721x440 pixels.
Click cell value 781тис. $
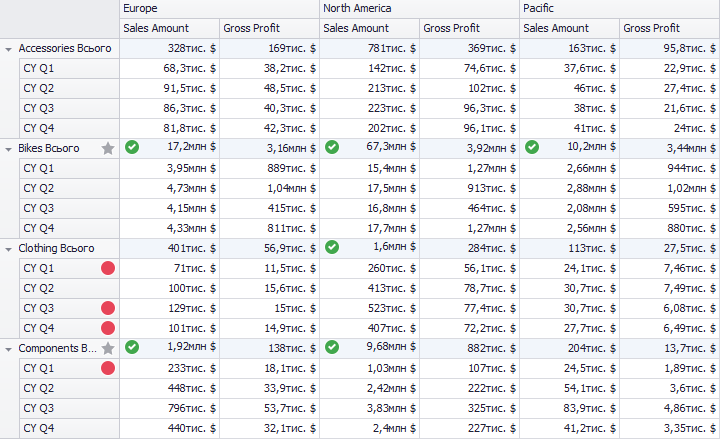coord(392,48)
